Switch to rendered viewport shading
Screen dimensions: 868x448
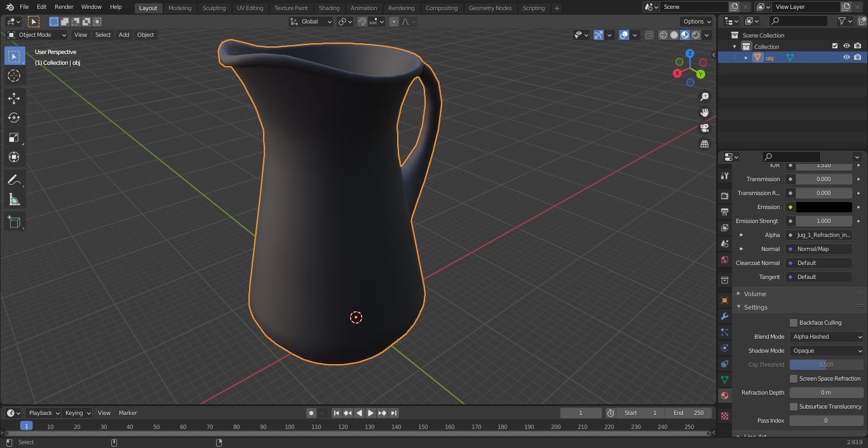[x=696, y=35]
